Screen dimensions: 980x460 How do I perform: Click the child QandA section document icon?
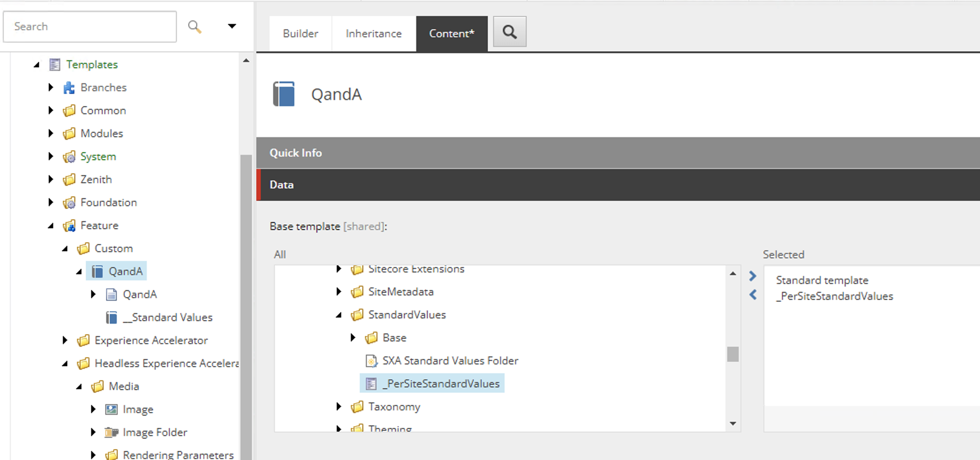[x=111, y=295]
